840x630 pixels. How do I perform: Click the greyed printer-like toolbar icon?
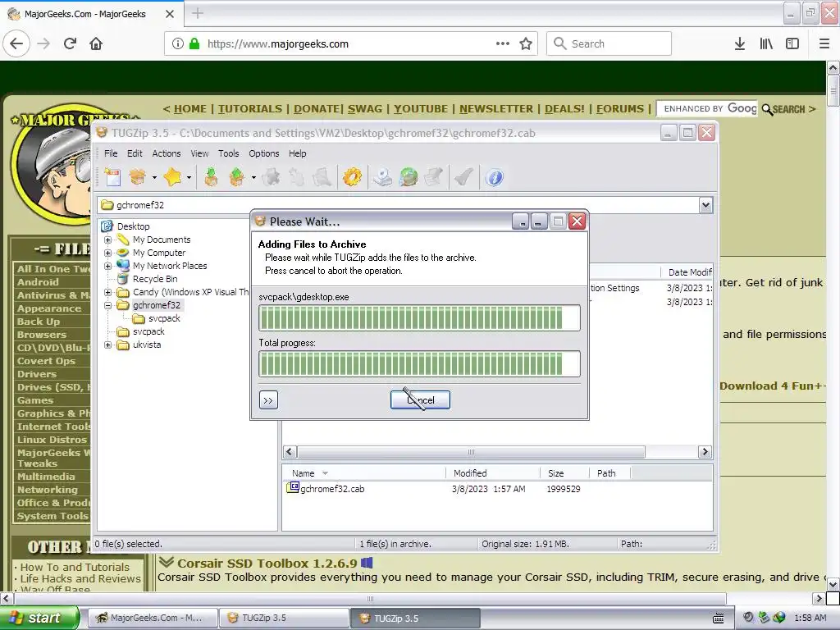435,177
